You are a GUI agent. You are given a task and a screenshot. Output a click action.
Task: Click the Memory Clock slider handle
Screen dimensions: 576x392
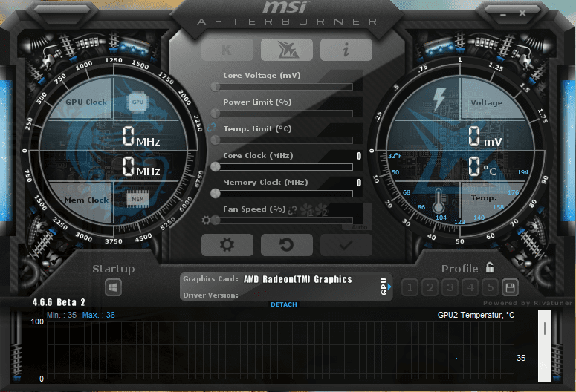[216, 193]
